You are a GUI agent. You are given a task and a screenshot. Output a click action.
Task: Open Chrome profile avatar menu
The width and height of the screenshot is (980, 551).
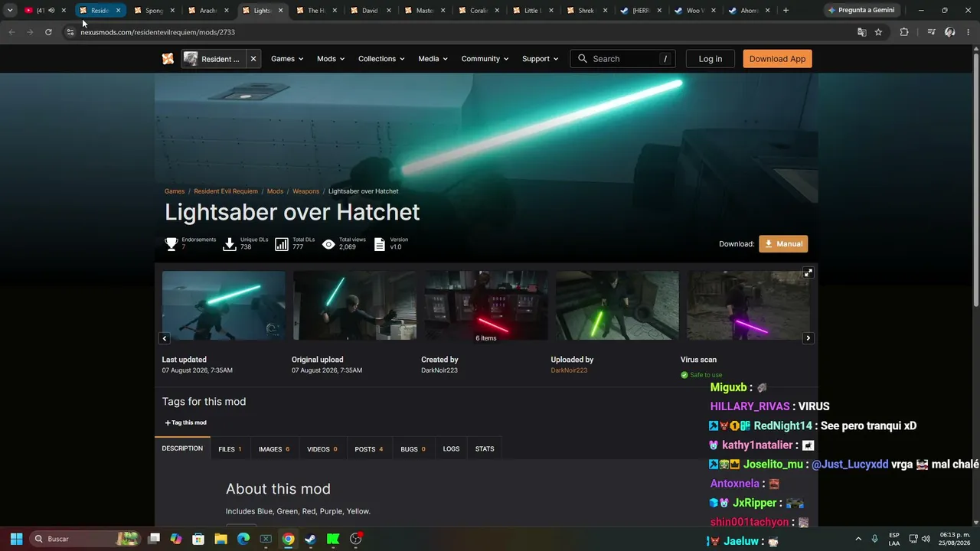950,32
